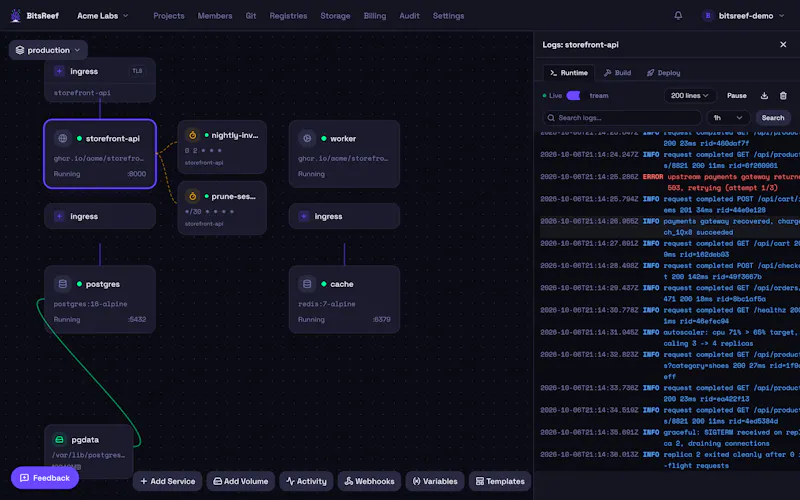800x500 pixels.
Task: Click the bitsreef-demo avatar badge
Action: click(708, 16)
